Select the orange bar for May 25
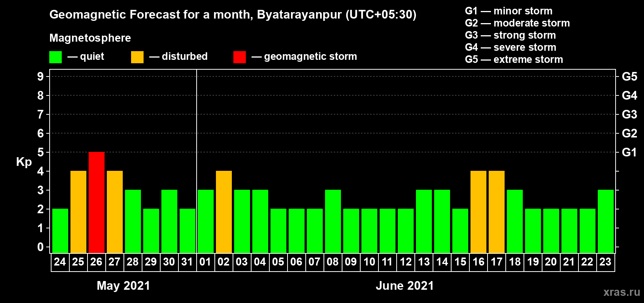Viewport: 644px width, 303px height. (x=78, y=212)
